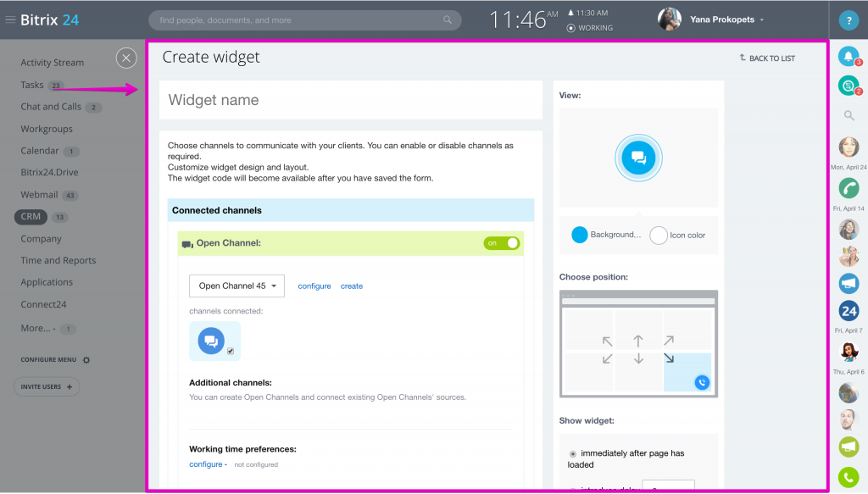Click the sidebar search magnifier icon
This screenshot has height=494, width=868.
point(849,115)
